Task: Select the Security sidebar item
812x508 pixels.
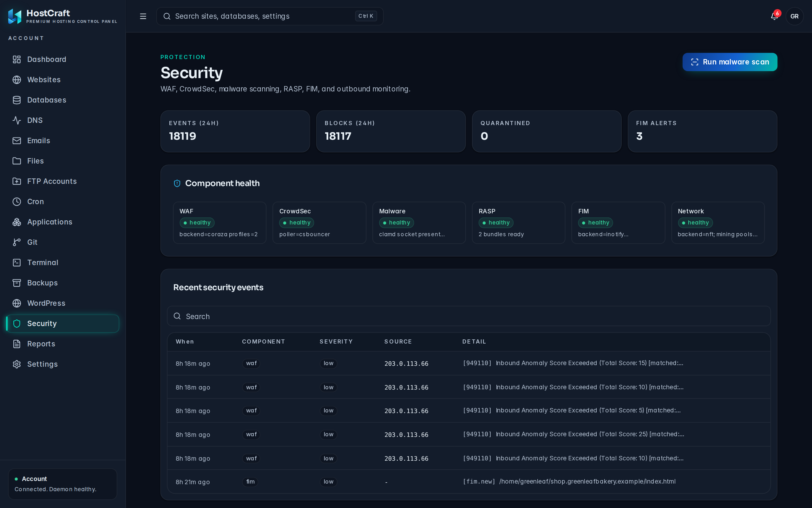Action: click(x=62, y=324)
